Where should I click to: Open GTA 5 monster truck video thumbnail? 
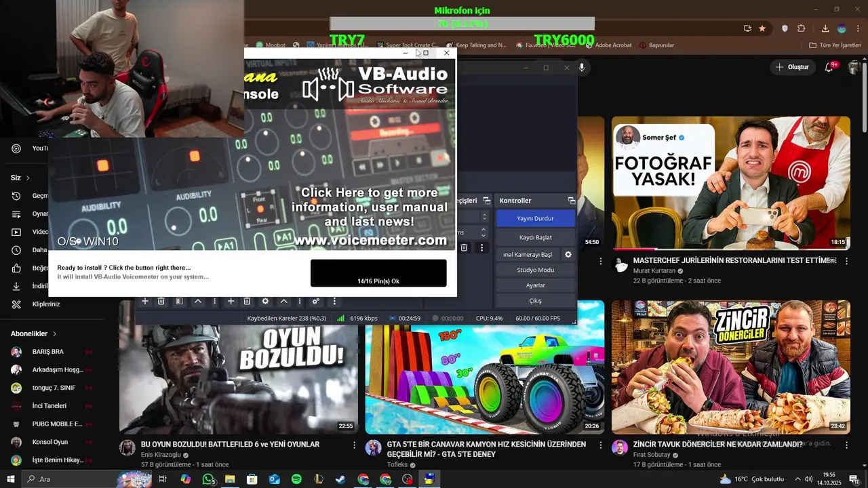484,379
